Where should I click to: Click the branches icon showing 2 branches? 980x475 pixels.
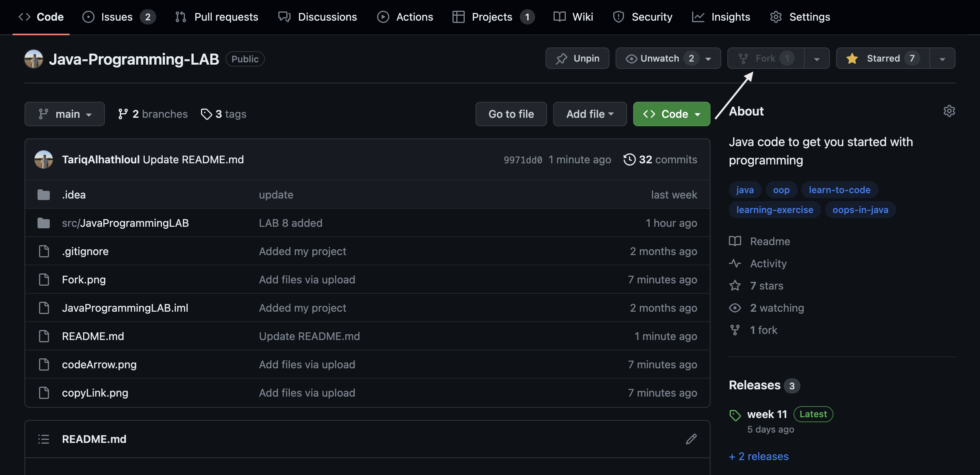123,114
